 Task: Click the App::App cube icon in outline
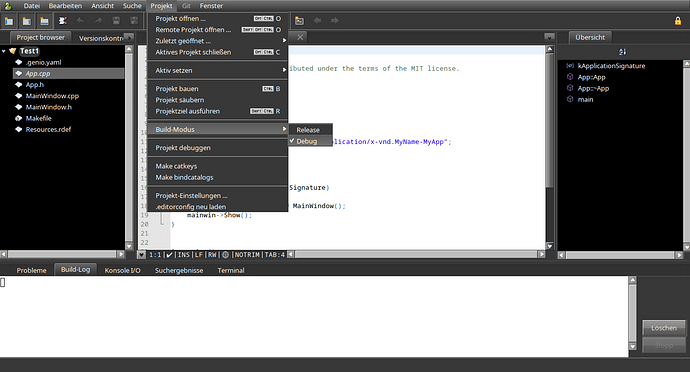click(570, 77)
